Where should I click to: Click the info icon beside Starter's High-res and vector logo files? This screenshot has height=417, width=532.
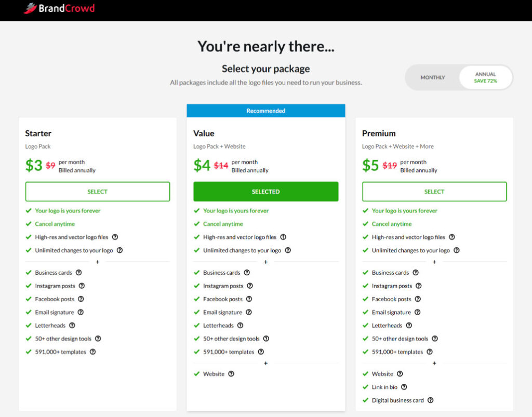pos(115,237)
